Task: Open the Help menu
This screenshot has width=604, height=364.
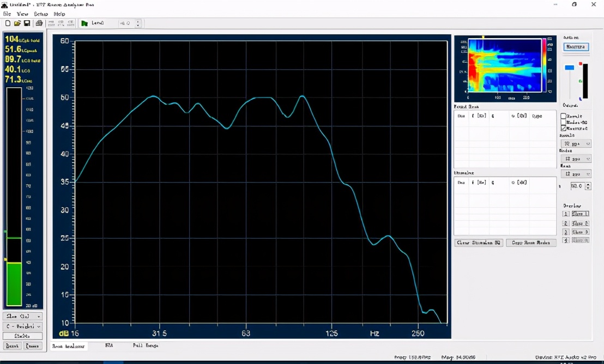Action: click(59, 14)
